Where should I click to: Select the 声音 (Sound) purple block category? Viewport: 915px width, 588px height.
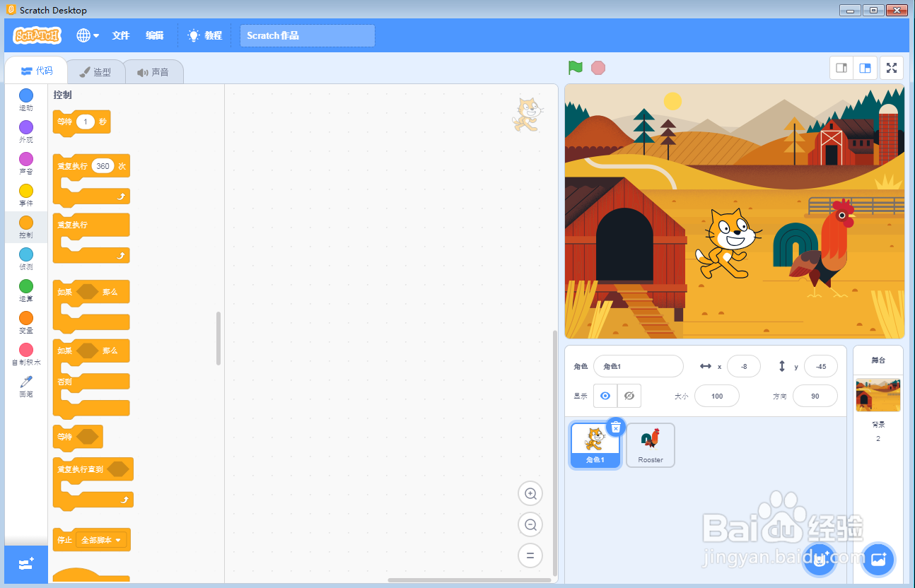tap(26, 163)
